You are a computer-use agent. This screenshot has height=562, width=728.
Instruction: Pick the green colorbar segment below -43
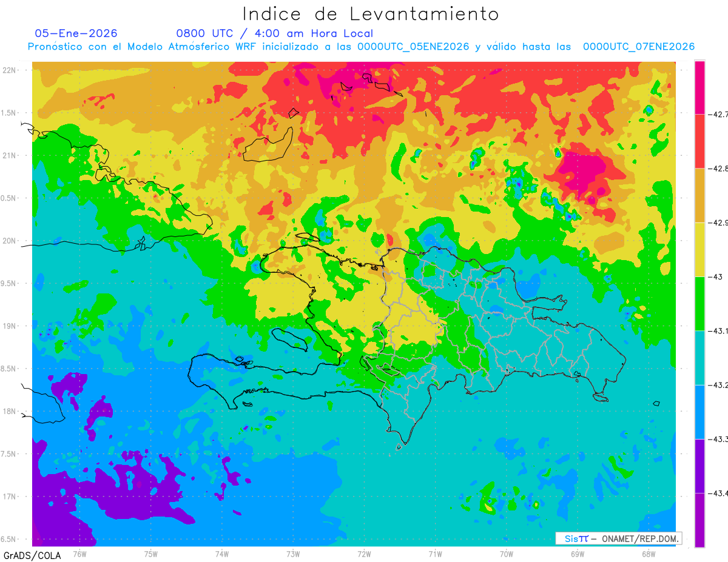699,303
